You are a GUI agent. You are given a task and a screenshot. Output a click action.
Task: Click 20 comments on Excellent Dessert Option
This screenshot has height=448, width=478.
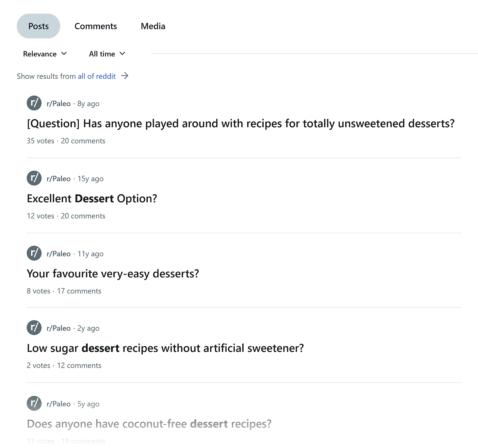(x=83, y=216)
